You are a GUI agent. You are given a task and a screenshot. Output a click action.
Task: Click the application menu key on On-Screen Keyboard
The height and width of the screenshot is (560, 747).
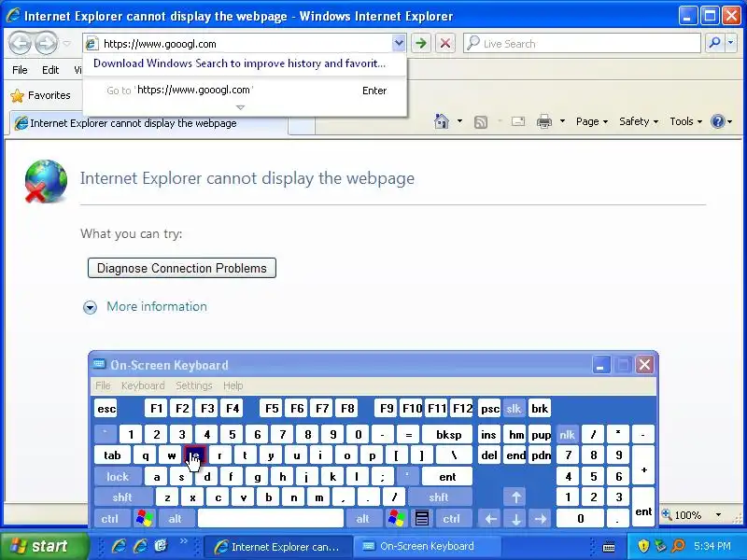[x=422, y=518]
